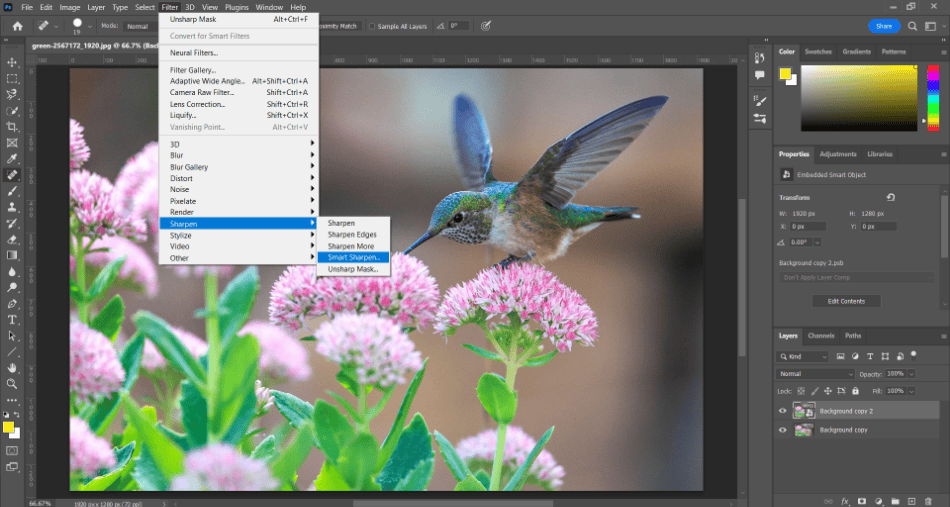Select the Line tool
The height and width of the screenshot is (507, 950).
pos(12,351)
